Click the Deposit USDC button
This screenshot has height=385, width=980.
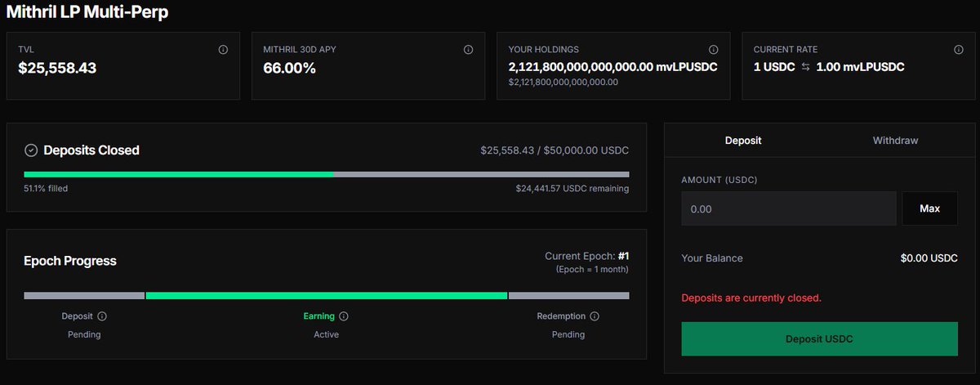[819, 338]
